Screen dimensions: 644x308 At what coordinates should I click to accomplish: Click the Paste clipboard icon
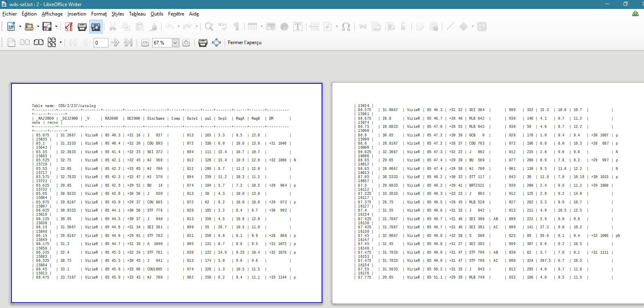click(x=140, y=27)
